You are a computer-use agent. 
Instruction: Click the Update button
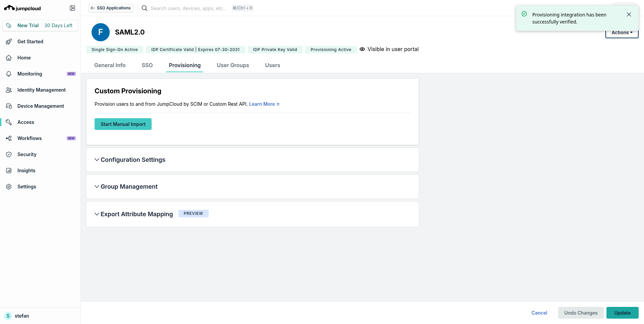[623, 313]
